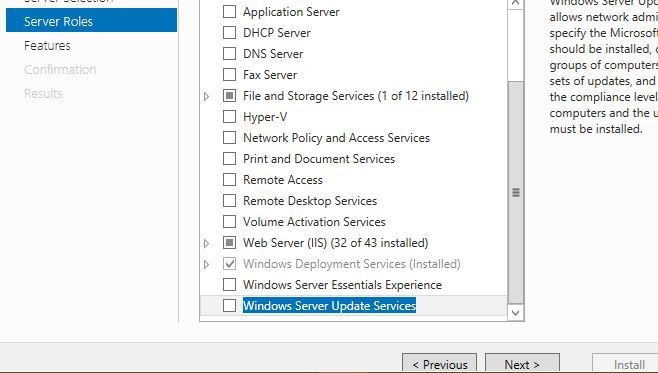Image resolution: width=658 pixels, height=373 pixels.
Task: Toggle the Web Server (IIS) checkbox
Action: point(229,243)
